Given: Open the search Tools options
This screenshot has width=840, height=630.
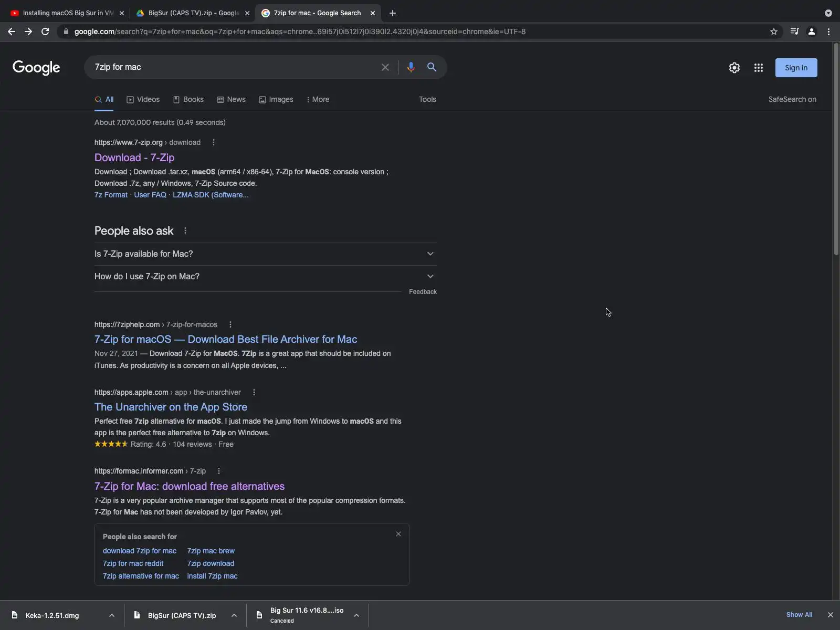Looking at the screenshot, I should pyautogui.click(x=427, y=99).
